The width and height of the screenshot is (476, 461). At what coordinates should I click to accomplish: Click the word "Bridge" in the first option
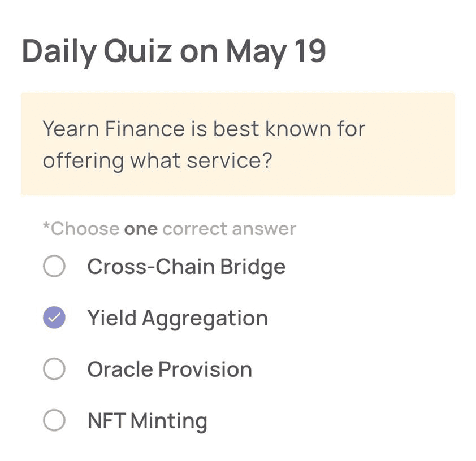(253, 267)
